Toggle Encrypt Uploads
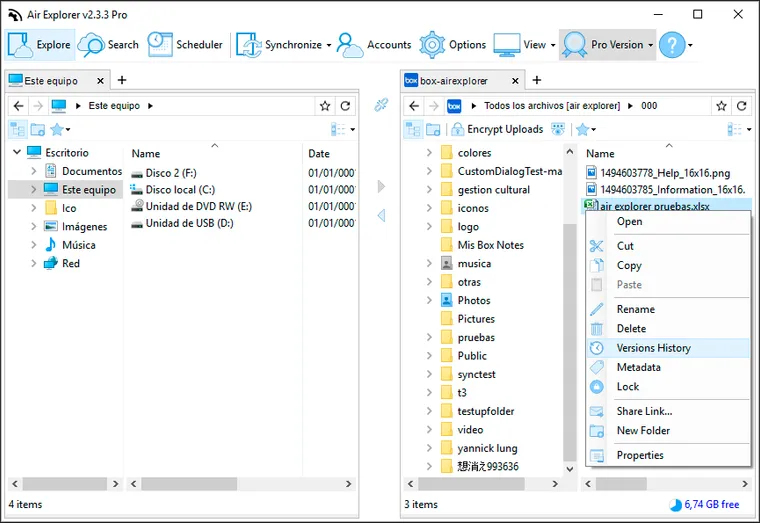This screenshot has height=523, width=760. [497, 129]
